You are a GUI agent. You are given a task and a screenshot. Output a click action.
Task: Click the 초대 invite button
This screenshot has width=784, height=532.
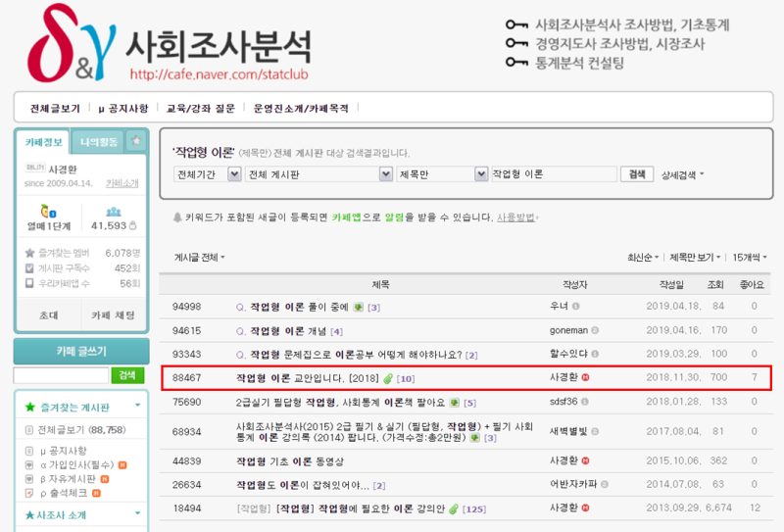48,315
